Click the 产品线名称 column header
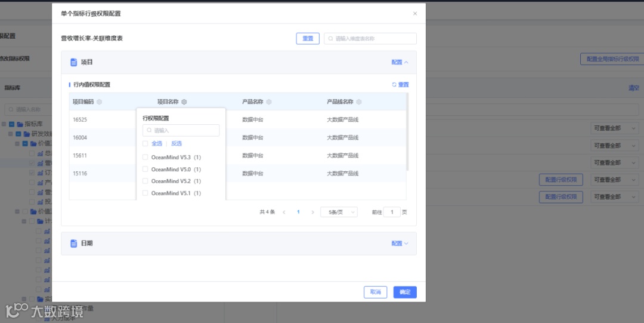The width and height of the screenshot is (644, 323). (x=340, y=101)
